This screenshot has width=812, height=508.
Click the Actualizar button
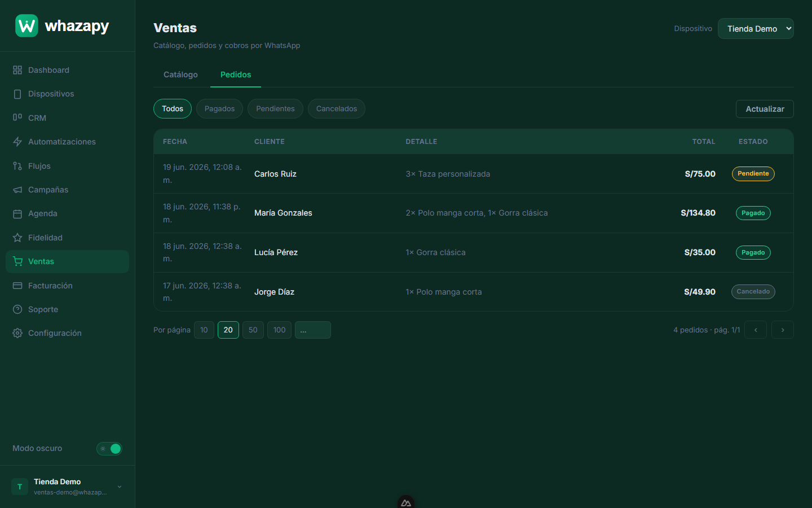coord(765,109)
